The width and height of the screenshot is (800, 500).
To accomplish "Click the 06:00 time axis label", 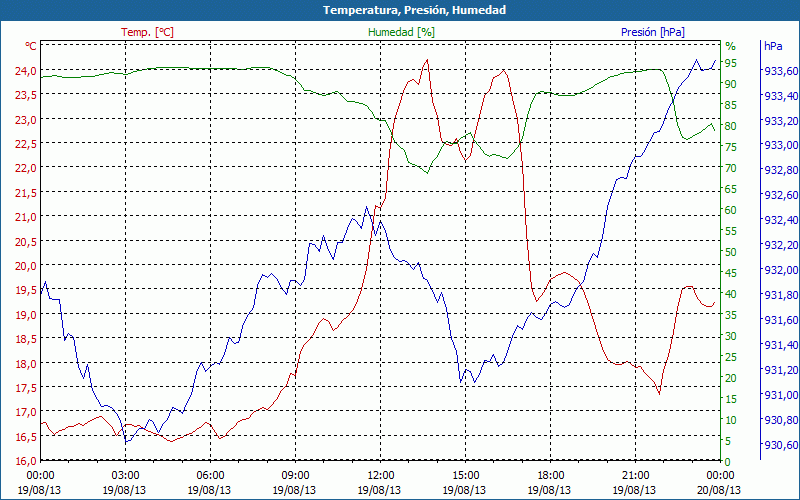I will (210, 476).
